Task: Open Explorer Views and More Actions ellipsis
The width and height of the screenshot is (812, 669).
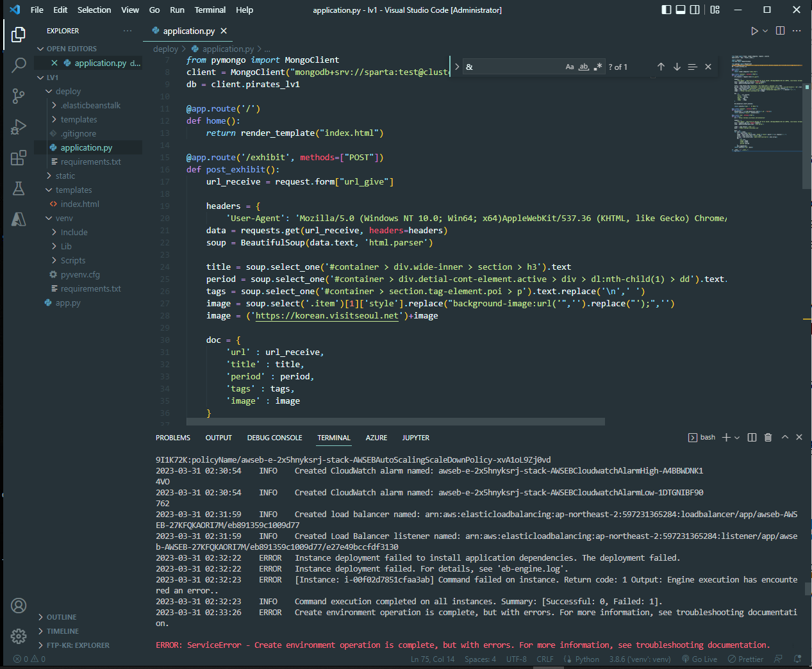Action: coord(128,31)
